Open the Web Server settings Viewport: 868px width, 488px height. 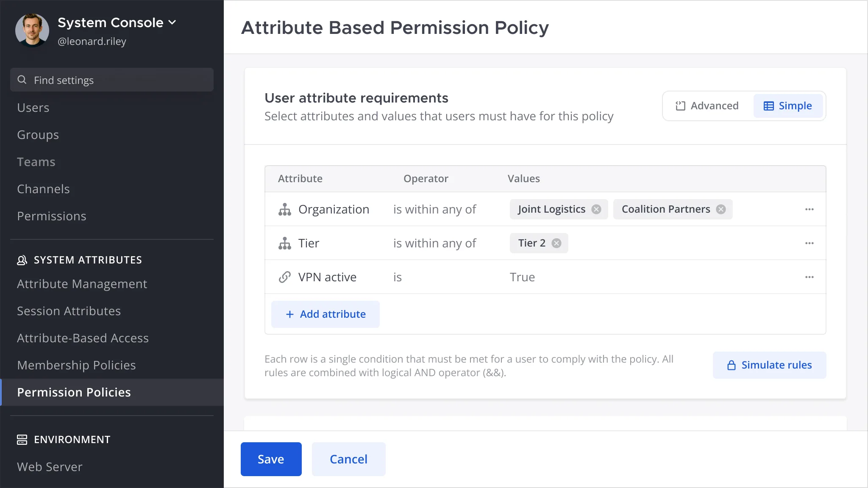50,467
